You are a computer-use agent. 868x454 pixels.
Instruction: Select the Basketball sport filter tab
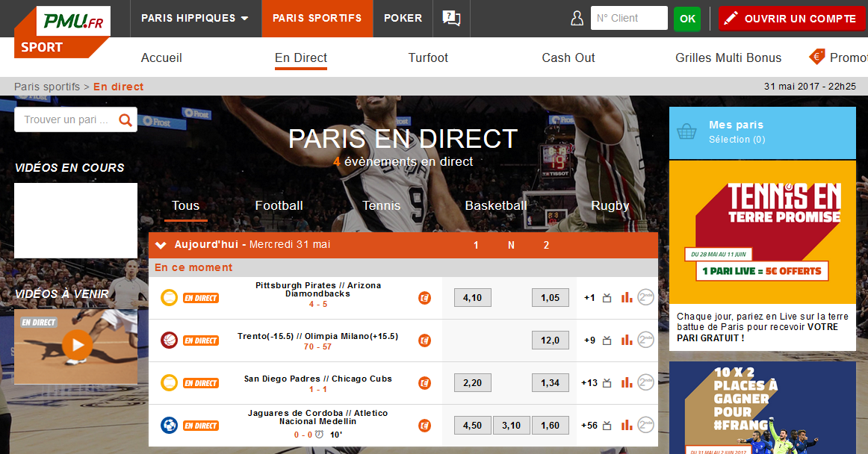496,206
